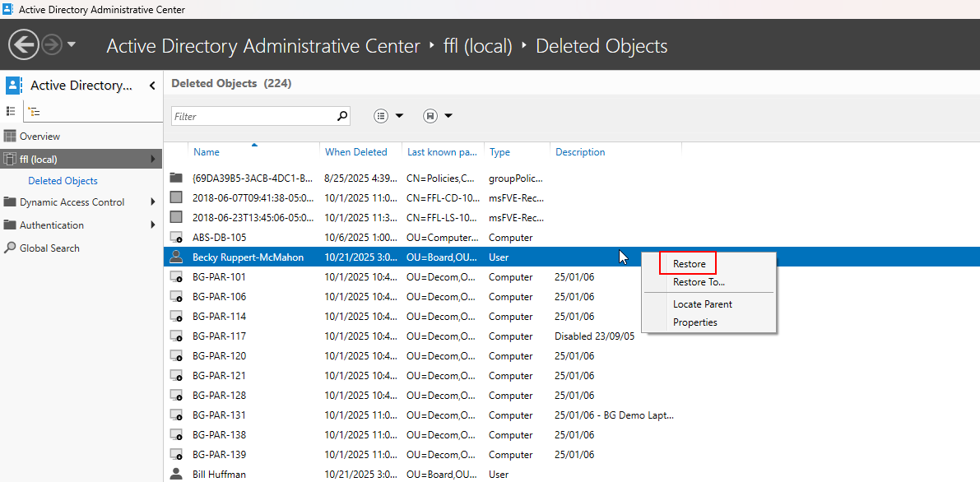Choose Restore from context menu
Viewport: 980px width, 482px height.
coord(689,264)
